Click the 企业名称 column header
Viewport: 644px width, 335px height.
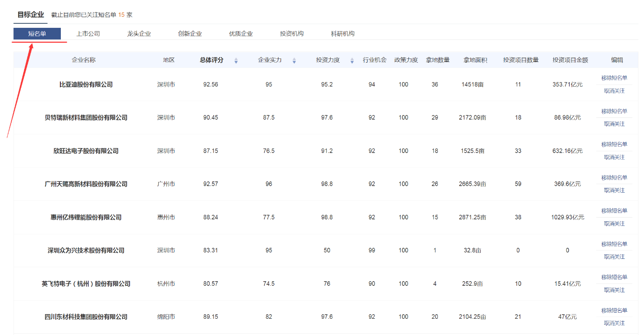pos(84,60)
